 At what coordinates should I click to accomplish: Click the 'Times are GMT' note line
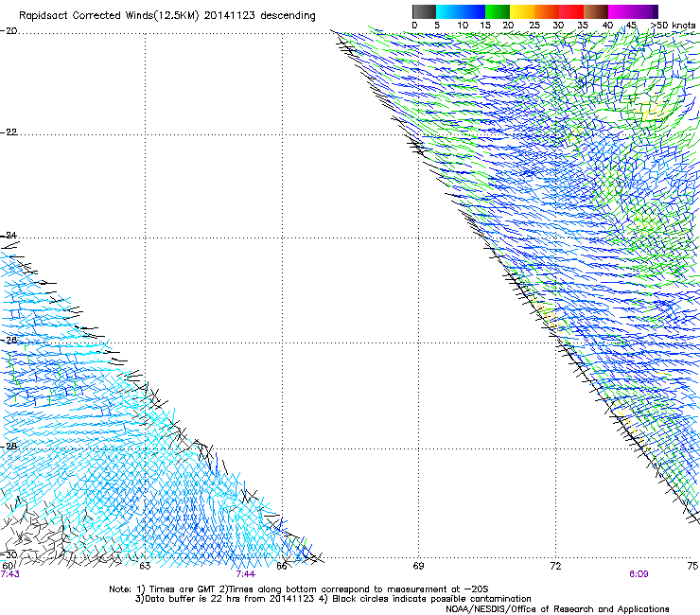(298, 589)
